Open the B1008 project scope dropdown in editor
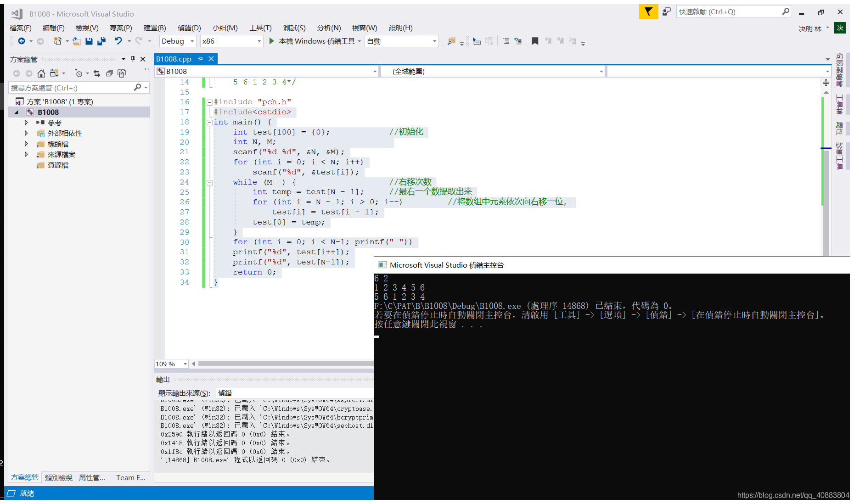854x504 pixels. point(267,72)
